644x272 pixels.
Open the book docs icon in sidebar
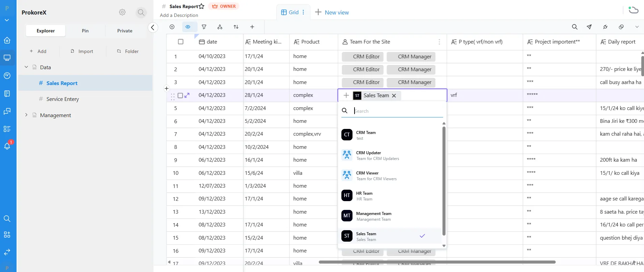(7, 93)
